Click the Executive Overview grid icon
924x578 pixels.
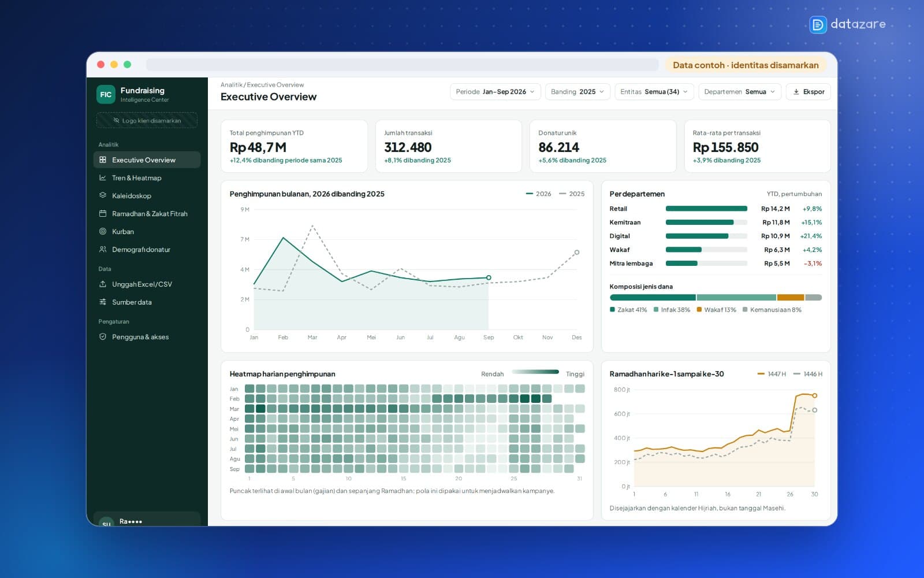click(103, 160)
